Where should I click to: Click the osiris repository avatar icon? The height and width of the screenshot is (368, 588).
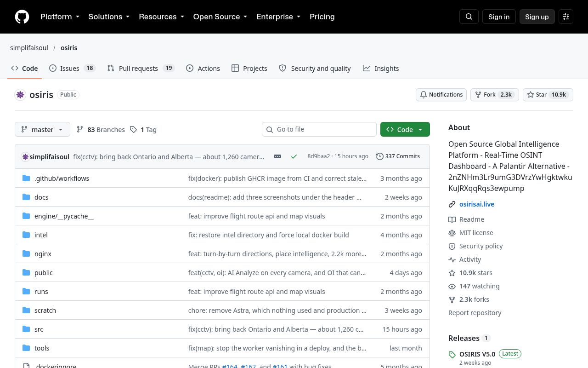[20, 95]
